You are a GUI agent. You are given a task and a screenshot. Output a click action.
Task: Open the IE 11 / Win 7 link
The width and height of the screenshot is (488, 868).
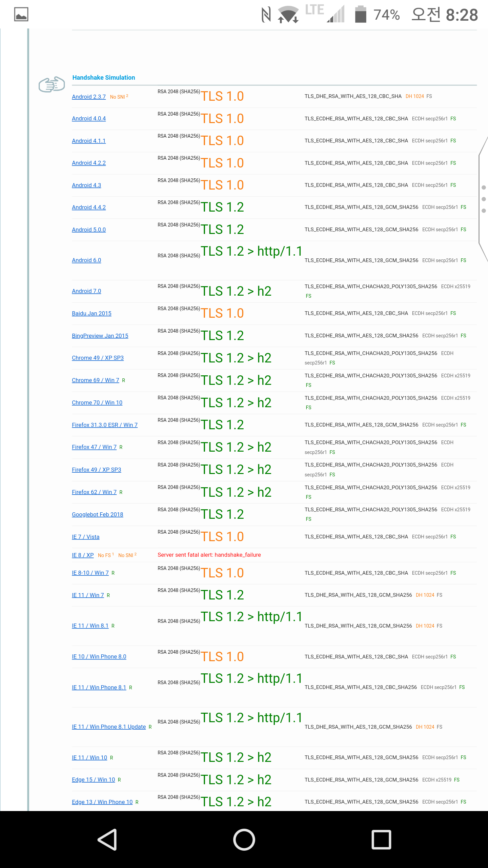(88, 595)
